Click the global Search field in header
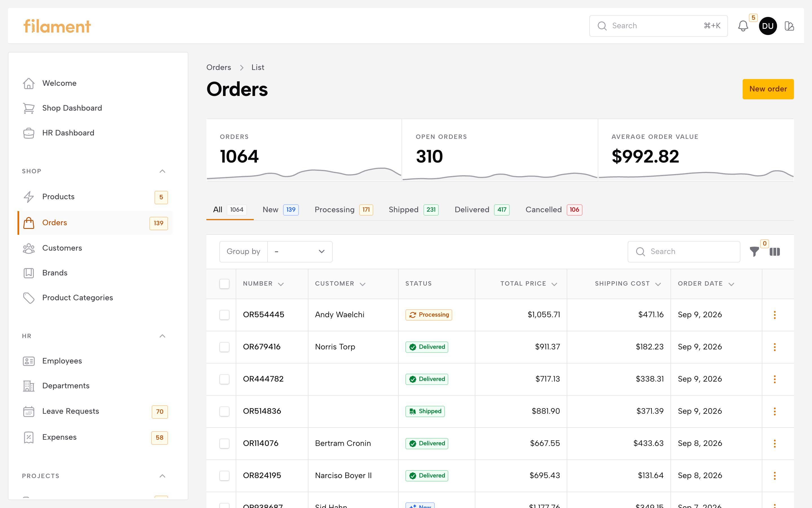 658,26
